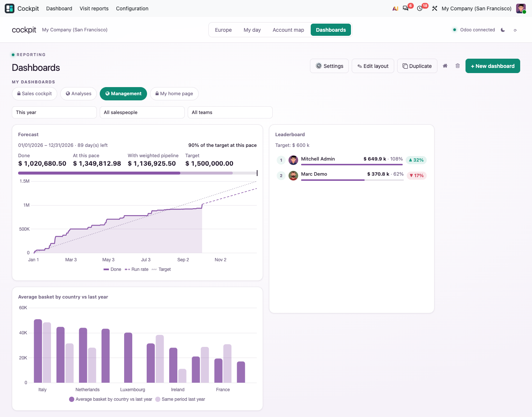
Task: Open the user avatar menu
Action: [x=521, y=8]
